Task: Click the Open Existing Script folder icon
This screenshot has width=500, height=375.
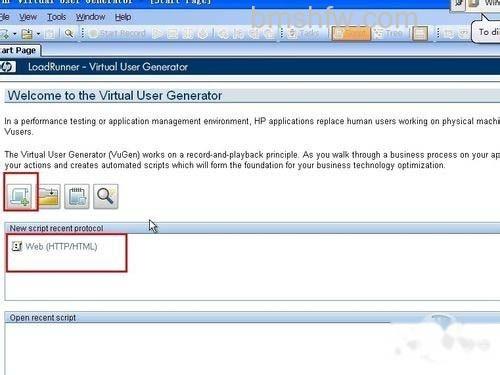Action: (49, 196)
